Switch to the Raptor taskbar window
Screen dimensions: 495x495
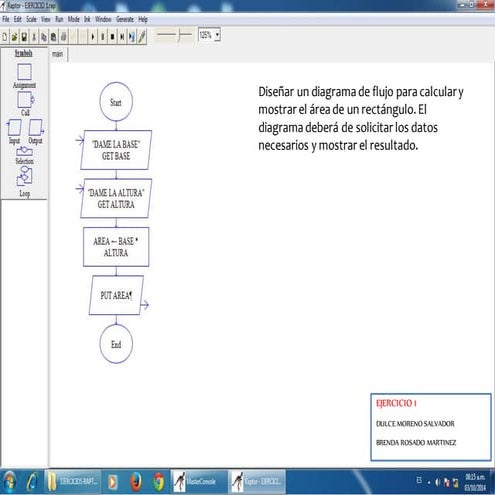[257, 482]
